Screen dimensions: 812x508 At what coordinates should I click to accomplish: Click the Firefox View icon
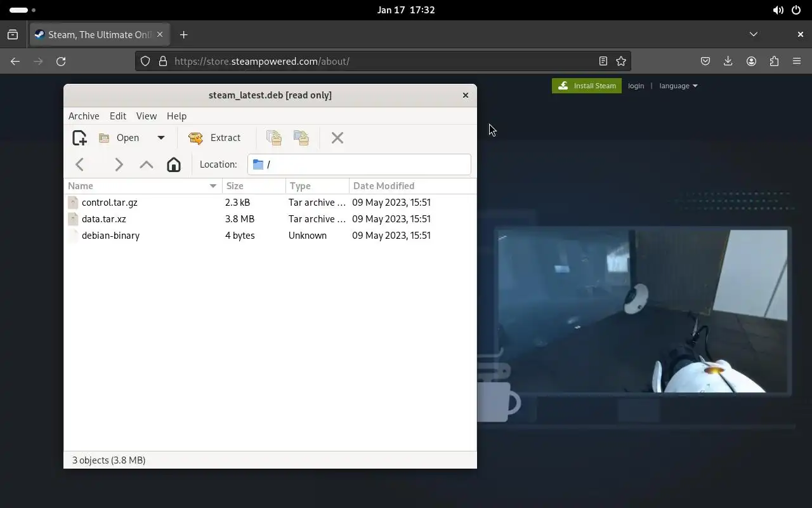coord(13,35)
